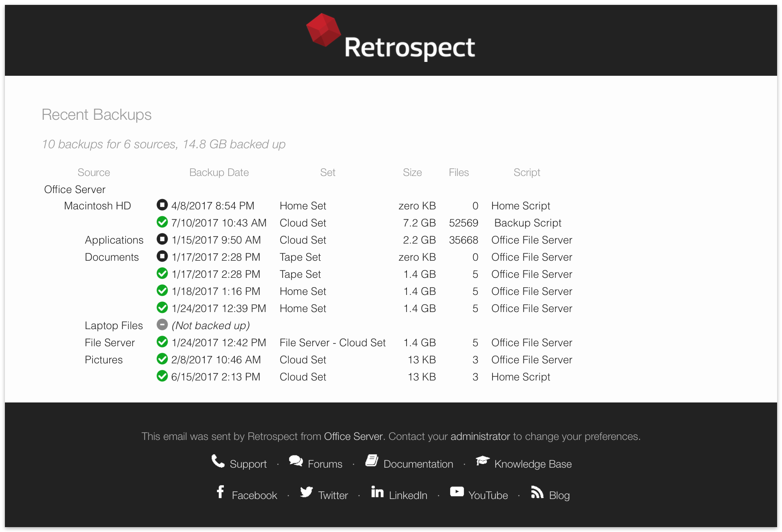Click the Script column header
Image resolution: width=782 pixels, height=532 pixels.
[527, 172]
